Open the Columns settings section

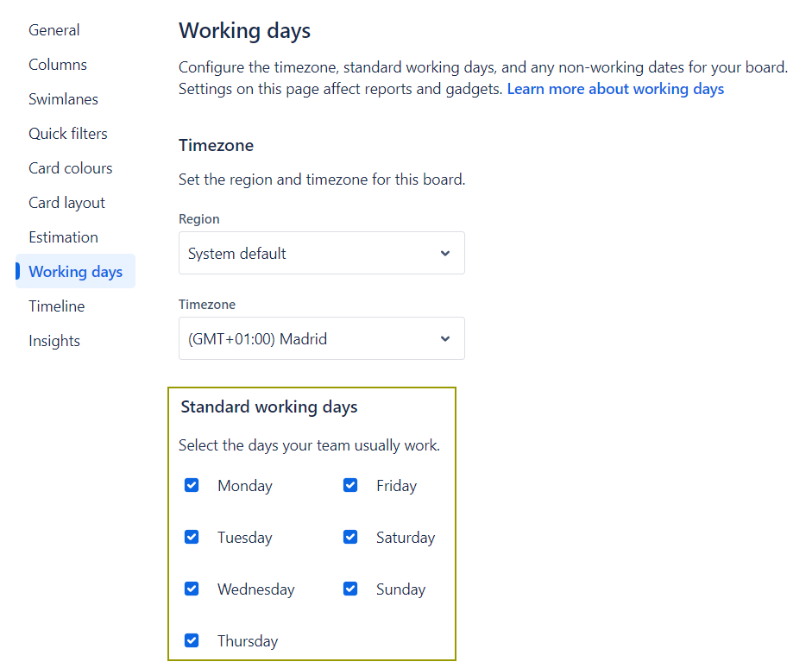(x=57, y=64)
